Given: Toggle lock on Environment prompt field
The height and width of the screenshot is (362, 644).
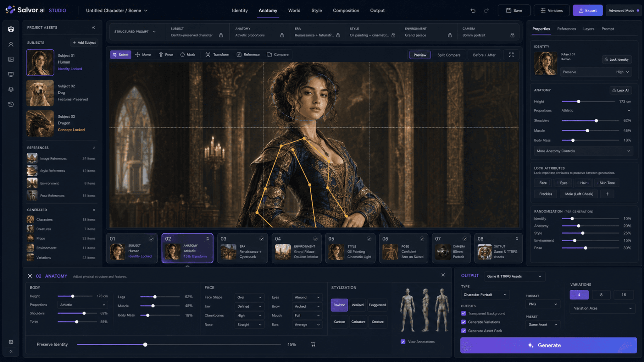Looking at the screenshot, I should click(x=450, y=35).
